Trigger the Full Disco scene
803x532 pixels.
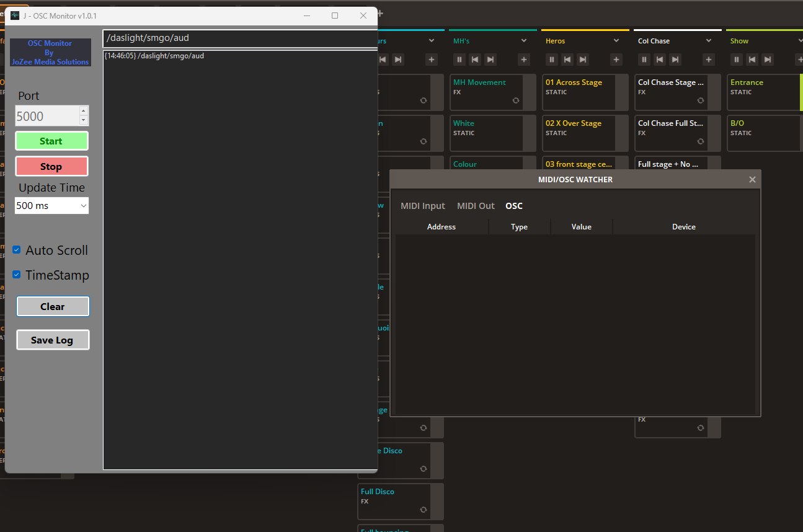tap(401, 502)
